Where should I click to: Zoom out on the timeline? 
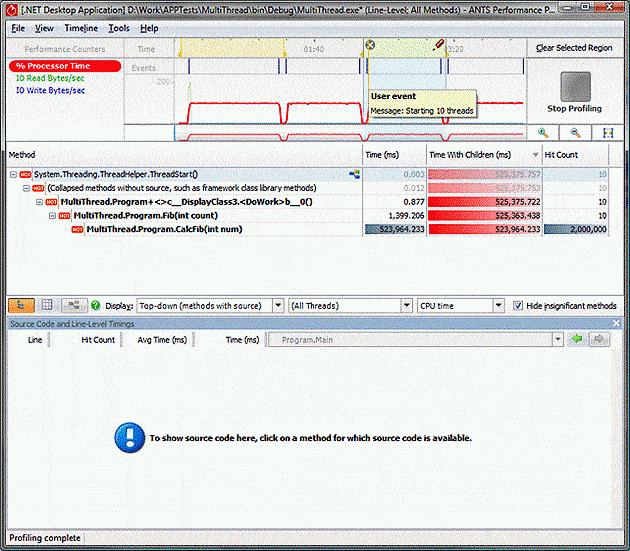coord(575,133)
